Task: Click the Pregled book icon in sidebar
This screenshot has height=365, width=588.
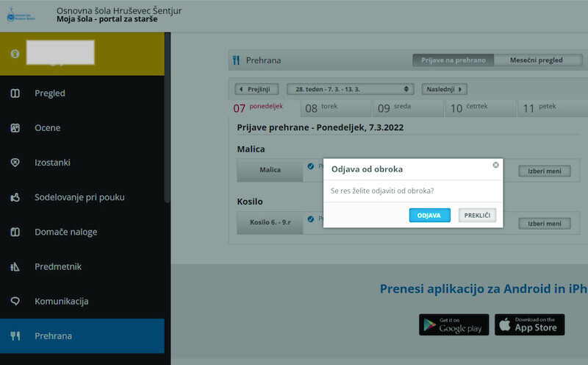Action: pyautogui.click(x=15, y=93)
